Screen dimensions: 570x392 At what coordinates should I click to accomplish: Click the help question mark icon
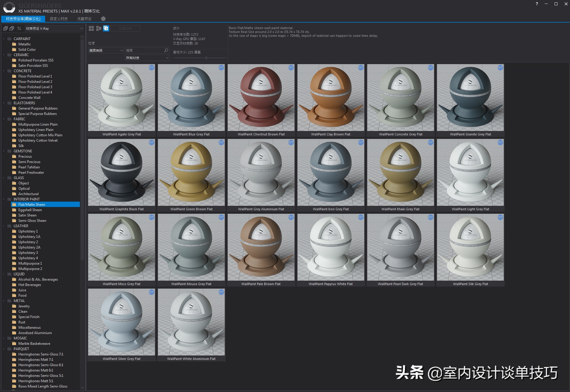(536, 4)
